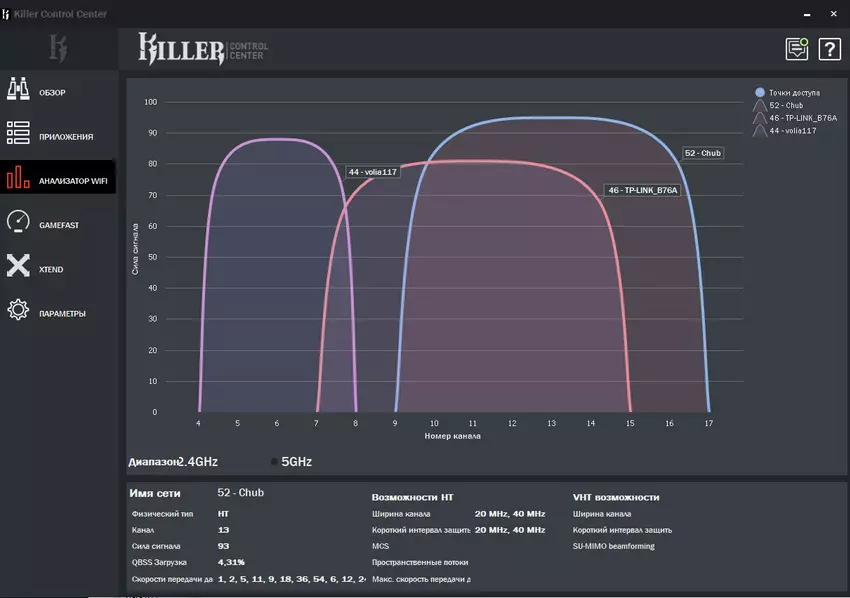Image resolution: width=850 pixels, height=598 pixels.
Task: Go to the Обзор menu item
Action: (52, 93)
